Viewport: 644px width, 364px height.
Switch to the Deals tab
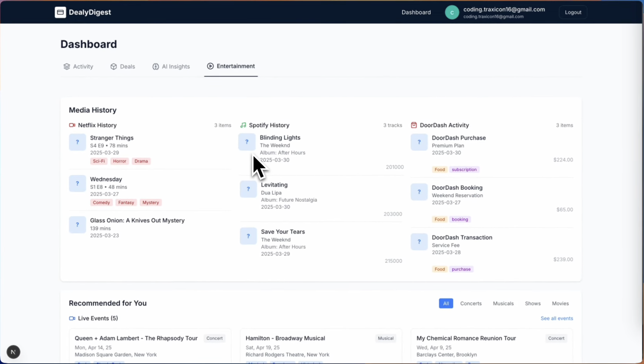coord(123,66)
